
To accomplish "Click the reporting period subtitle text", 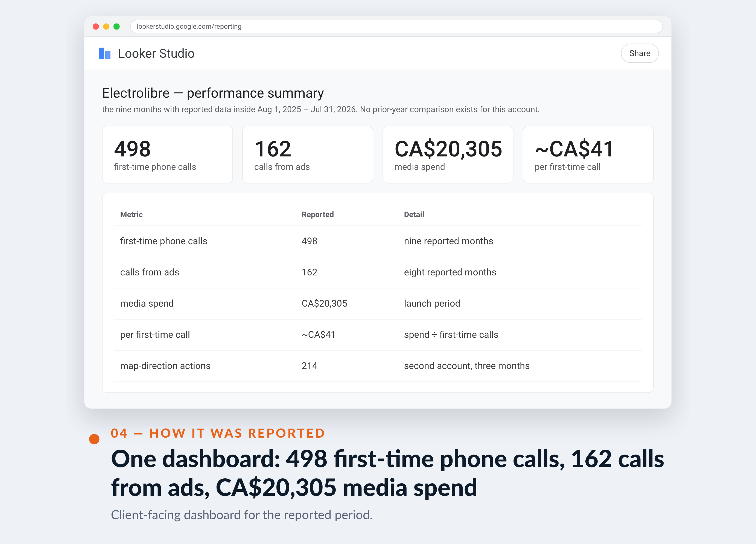I will 321,109.
